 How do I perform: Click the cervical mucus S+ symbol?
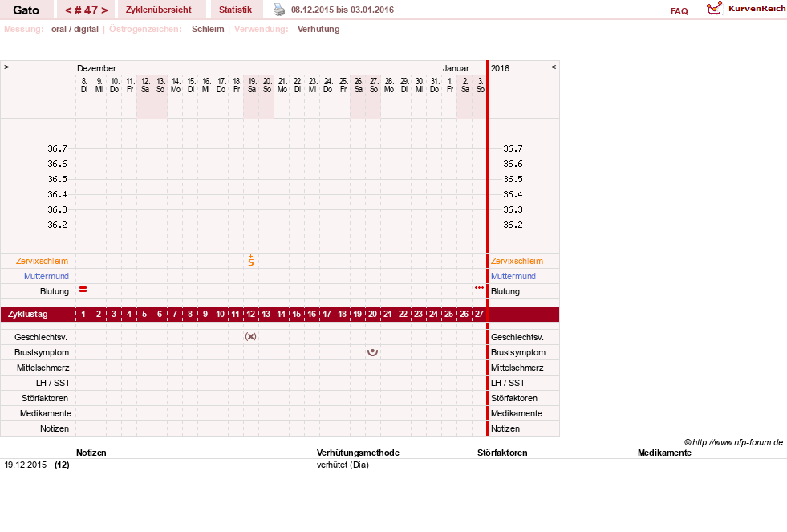click(x=251, y=261)
